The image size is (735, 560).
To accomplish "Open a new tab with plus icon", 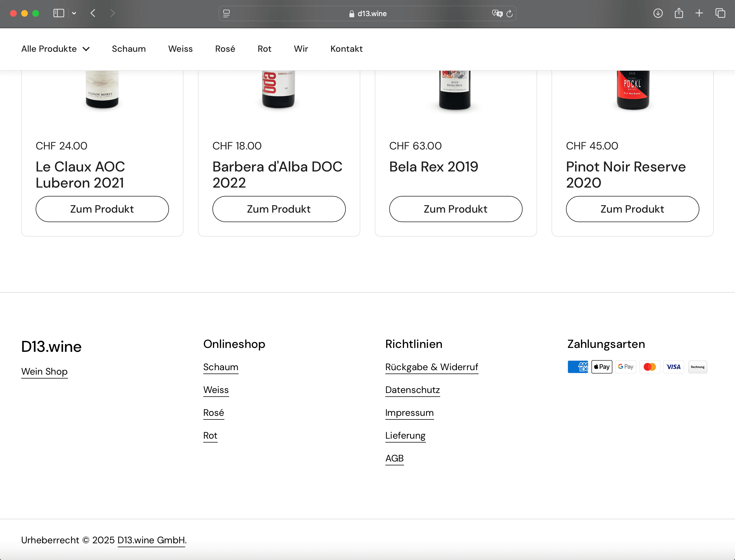I will coord(699,13).
